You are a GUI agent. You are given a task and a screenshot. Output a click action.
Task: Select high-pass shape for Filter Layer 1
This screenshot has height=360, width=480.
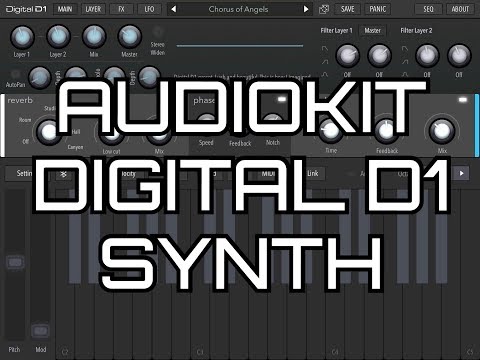pyautogui.click(x=325, y=62)
